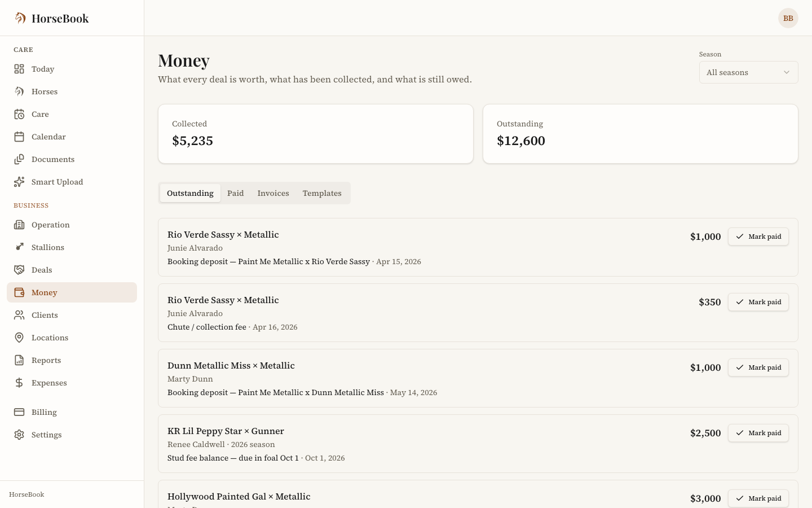The image size is (812, 508).
Task: Open Horses label in sidebar
Action: [x=45, y=91]
